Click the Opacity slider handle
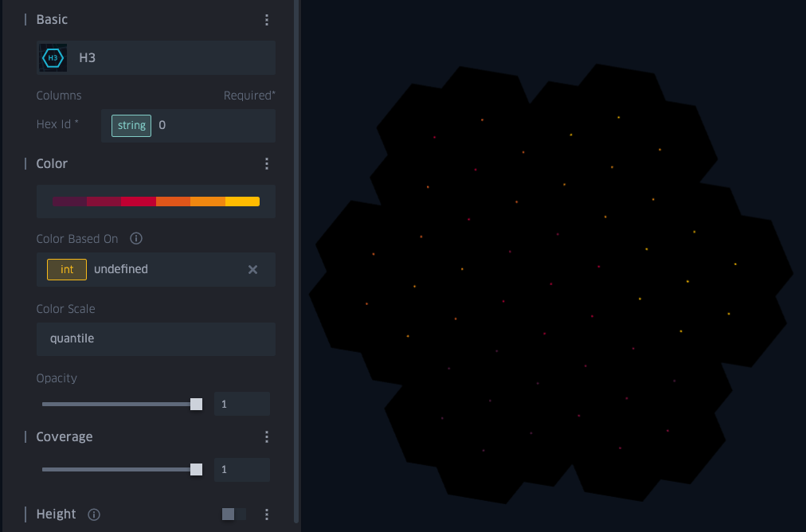The width and height of the screenshot is (806, 532). (x=196, y=404)
